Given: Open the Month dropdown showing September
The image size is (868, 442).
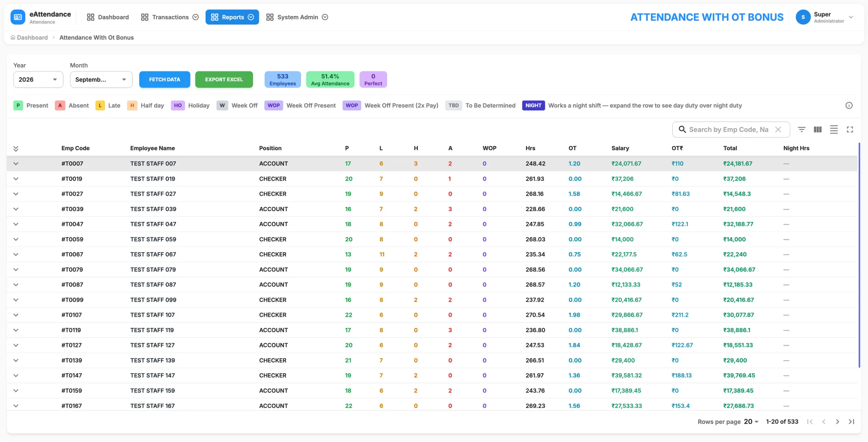Looking at the screenshot, I should (x=101, y=80).
